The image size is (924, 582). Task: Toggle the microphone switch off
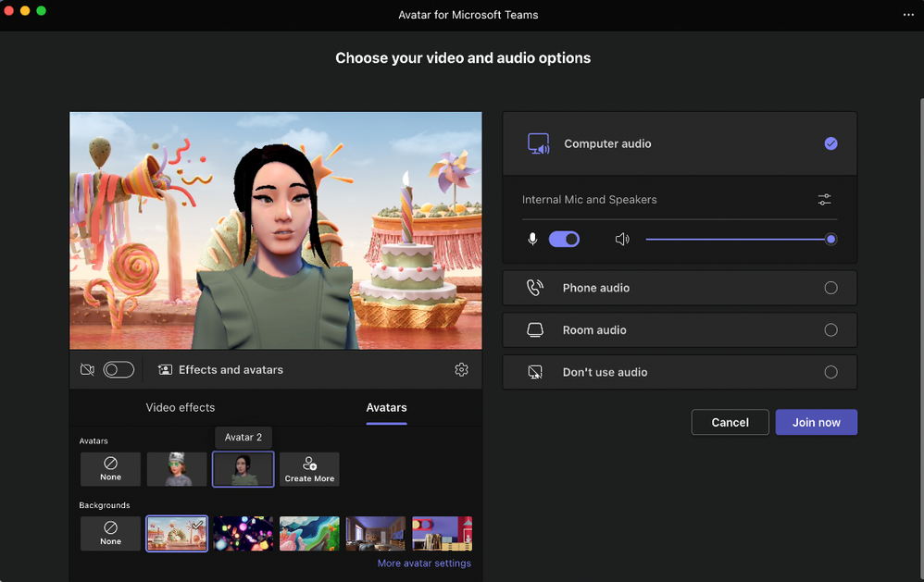point(564,239)
